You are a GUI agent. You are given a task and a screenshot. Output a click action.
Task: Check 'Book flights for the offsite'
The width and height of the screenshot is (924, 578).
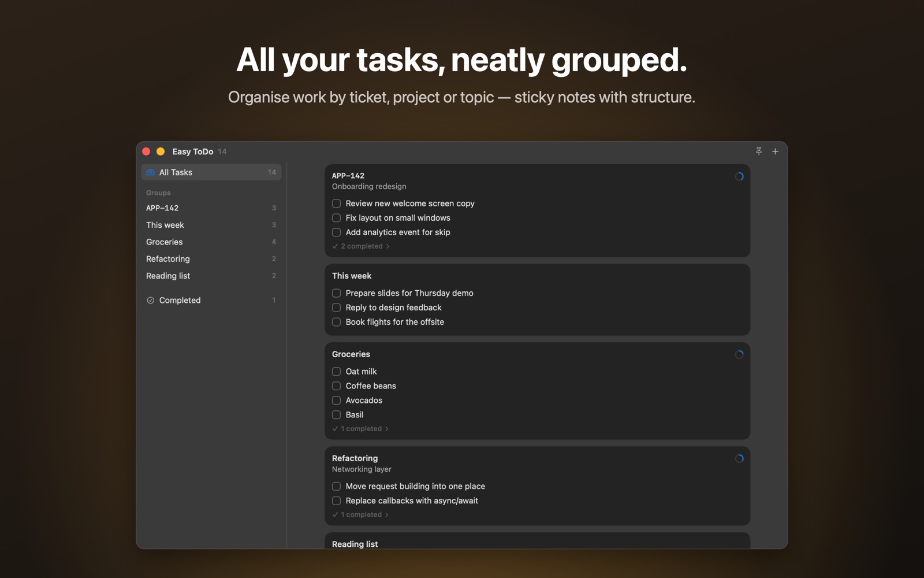point(337,322)
